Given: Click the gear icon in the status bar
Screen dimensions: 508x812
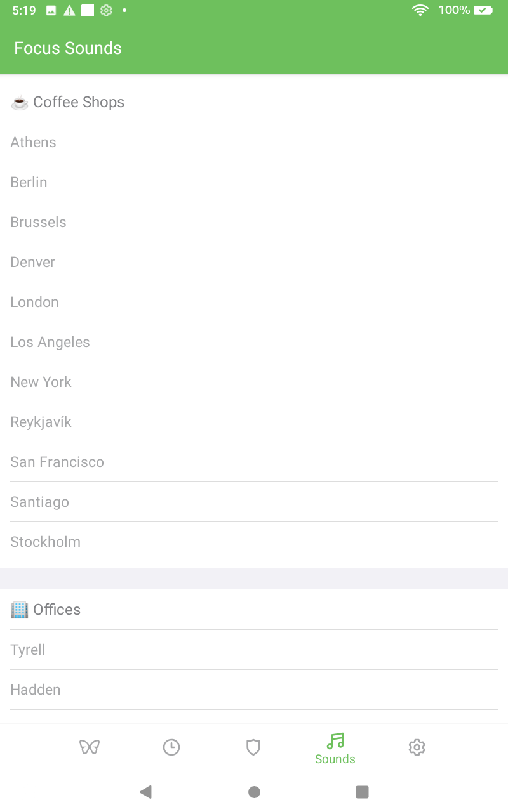Looking at the screenshot, I should (106, 10).
